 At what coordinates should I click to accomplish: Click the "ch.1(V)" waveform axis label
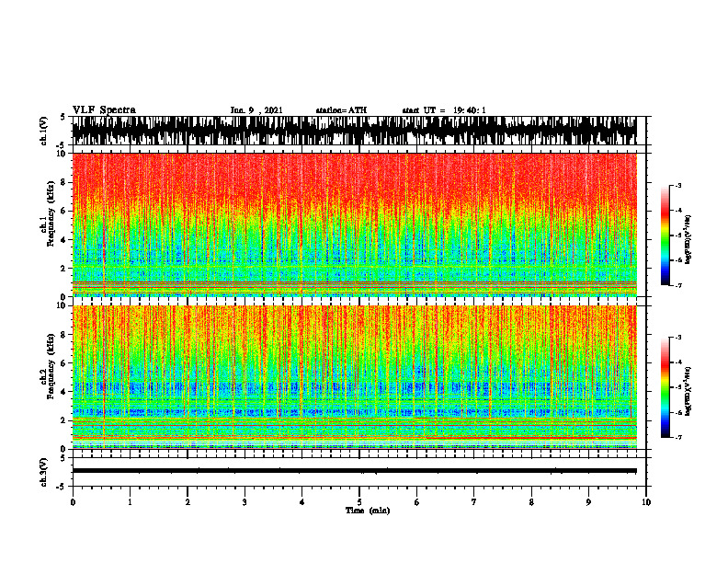click(44, 131)
